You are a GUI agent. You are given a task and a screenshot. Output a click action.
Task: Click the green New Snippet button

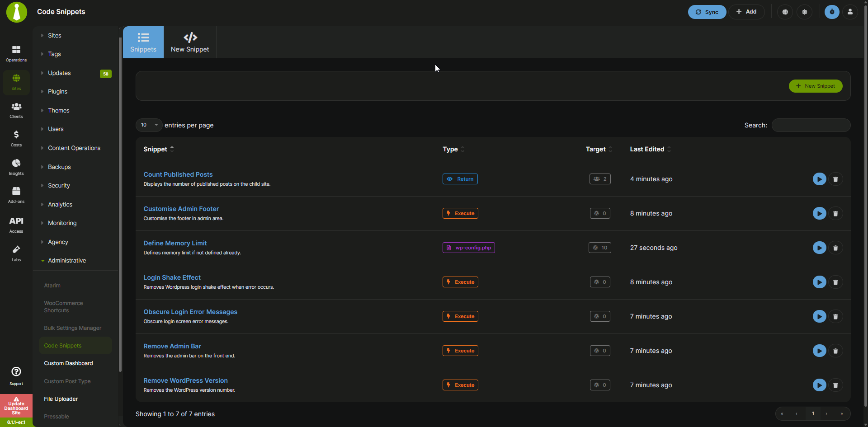click(x=816, y=86)
